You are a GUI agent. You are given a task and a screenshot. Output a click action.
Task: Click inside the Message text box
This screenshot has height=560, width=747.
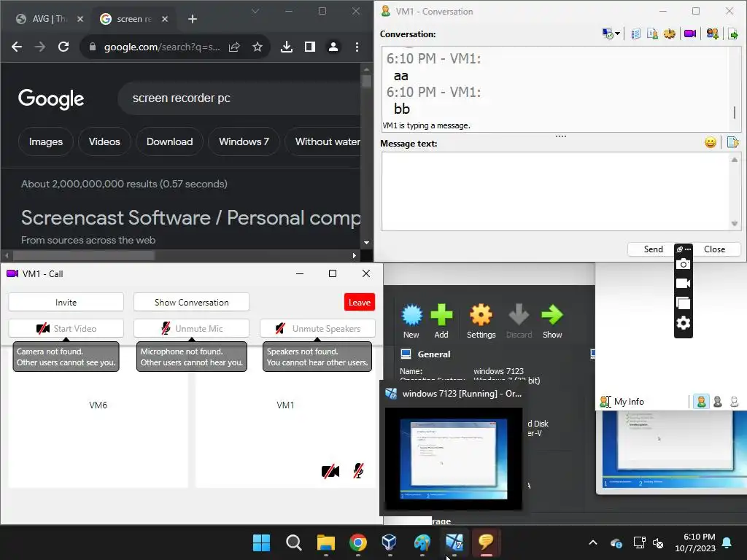pyautogui.click(x=556, y=192)
